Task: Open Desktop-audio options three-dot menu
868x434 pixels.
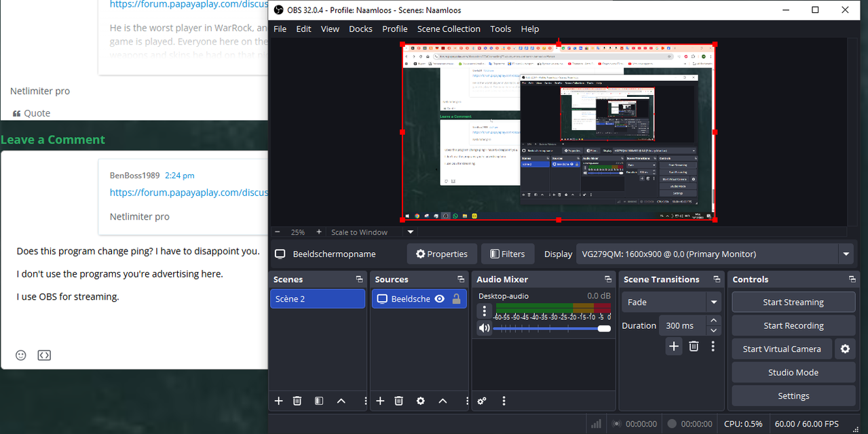Action: (x=484, y=311)
